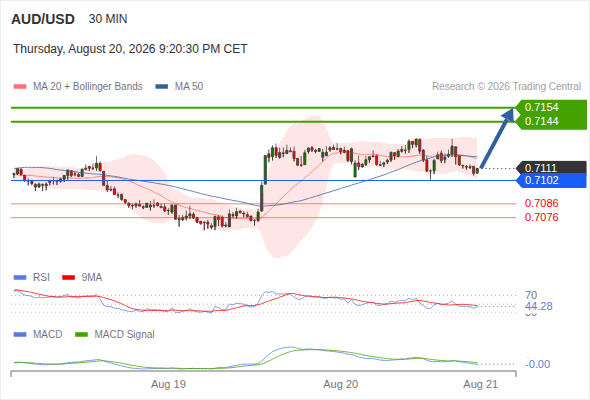Select the 0.7076 support level label
The width and height of the screenshot is (590, 400).
click(x=541, y=217)
